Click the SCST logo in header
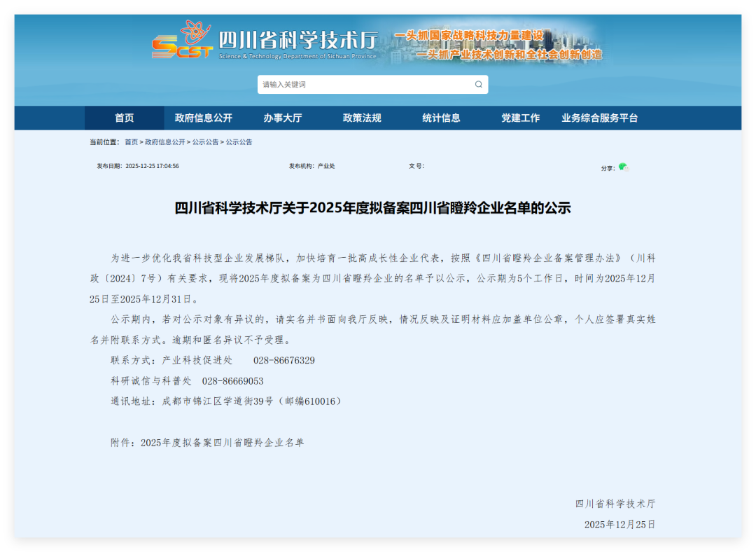 [181, 42]
